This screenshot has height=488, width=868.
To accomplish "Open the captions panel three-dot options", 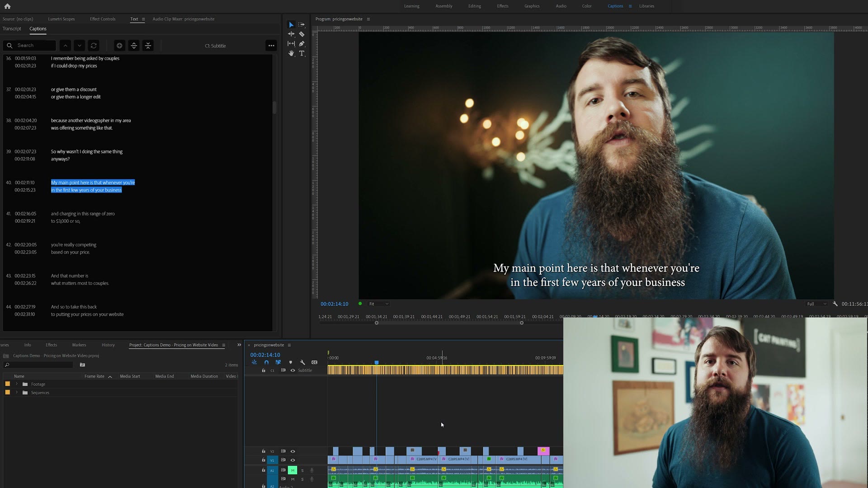I will 271,46.
